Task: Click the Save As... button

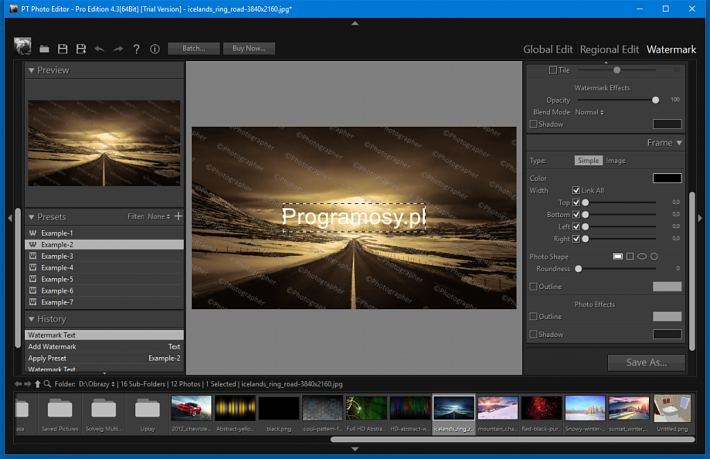Action: (646, 363)
